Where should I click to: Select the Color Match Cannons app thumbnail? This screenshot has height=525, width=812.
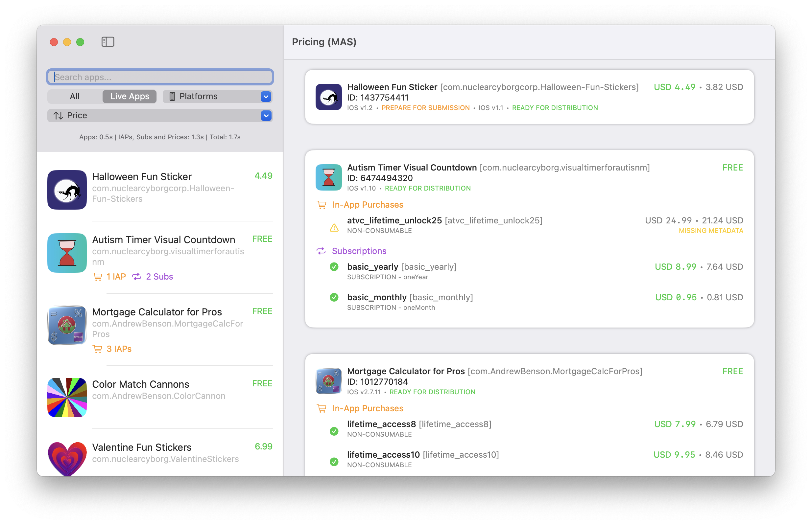coord(67,398)
